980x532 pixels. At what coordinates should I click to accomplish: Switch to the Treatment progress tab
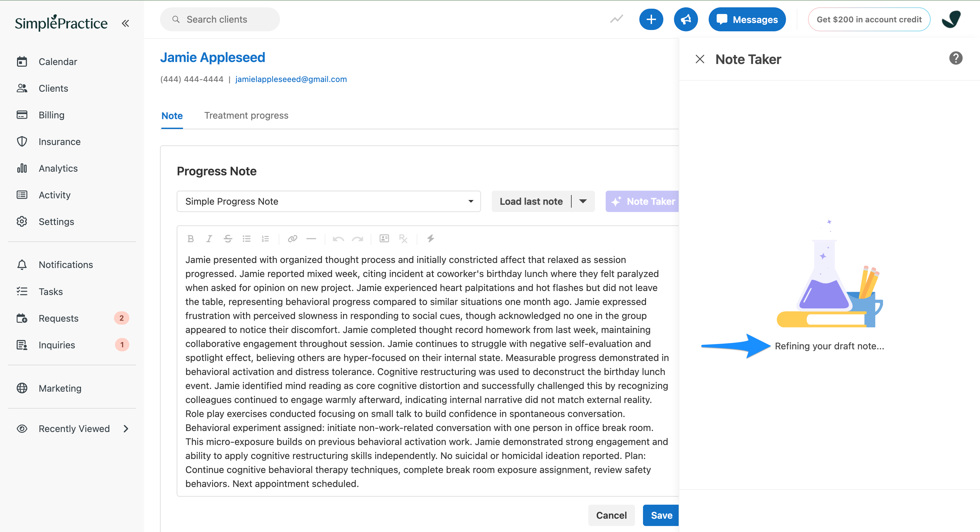[246, 115]
